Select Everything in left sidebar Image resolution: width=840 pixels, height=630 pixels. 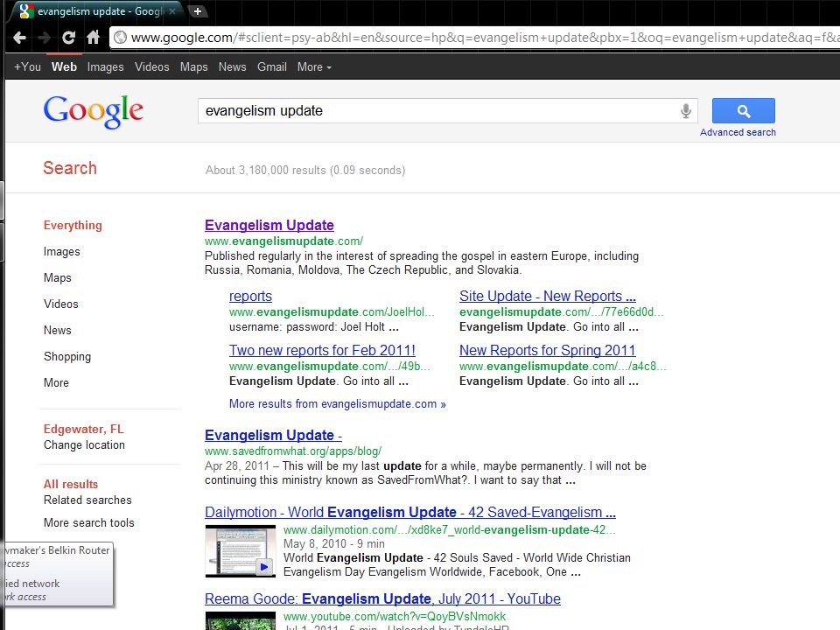coord(73,226)
